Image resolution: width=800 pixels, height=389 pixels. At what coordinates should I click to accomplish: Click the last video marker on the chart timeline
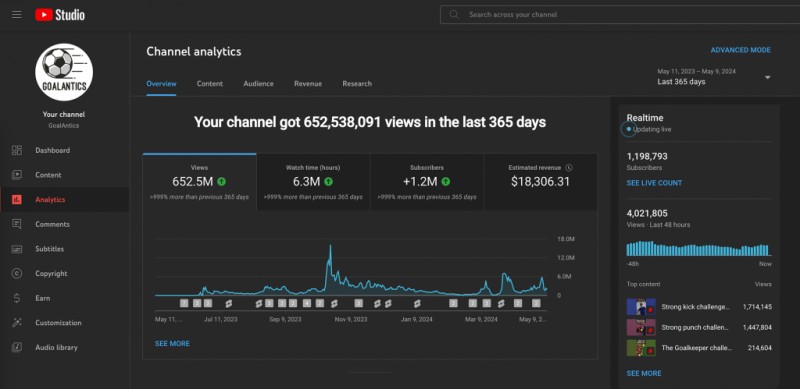tap(536, 303)
